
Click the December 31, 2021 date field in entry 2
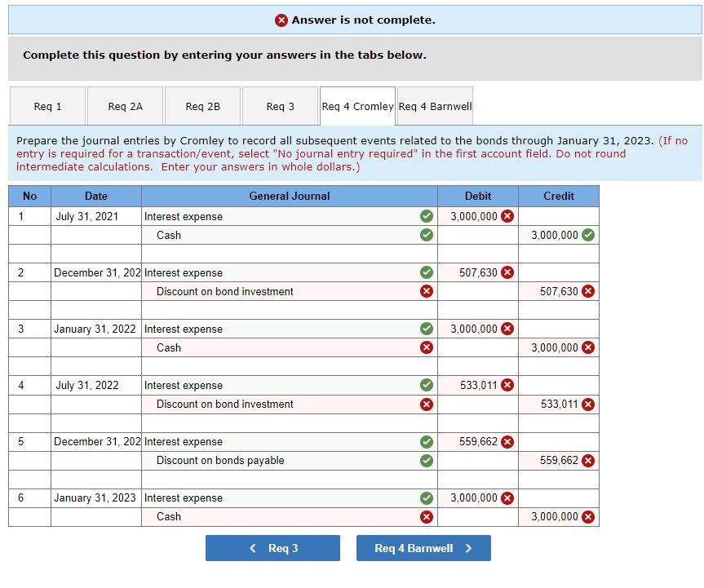[95, 272]
